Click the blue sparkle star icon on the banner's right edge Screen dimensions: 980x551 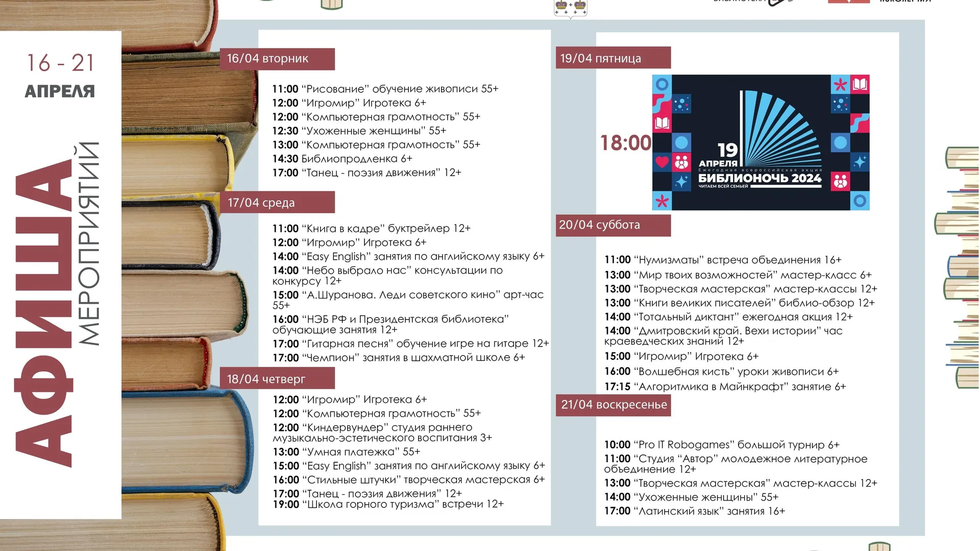point(860,162)
